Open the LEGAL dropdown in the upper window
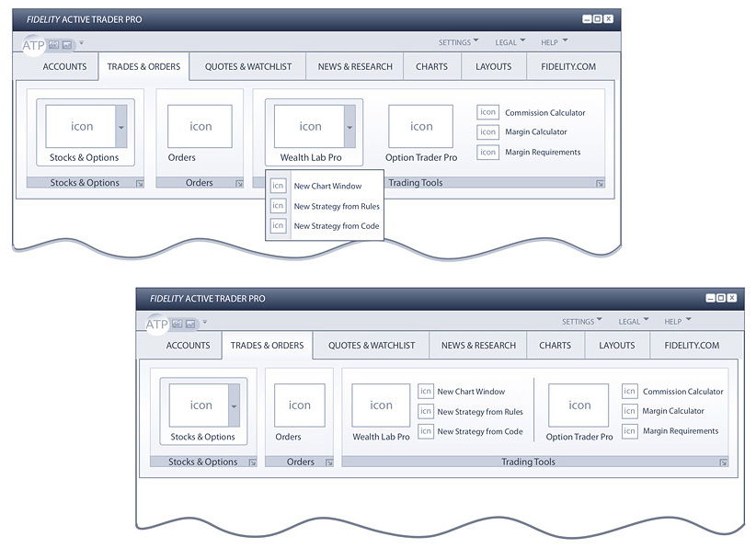The height and width of the screenshot is (548, 756). (510, 42)
